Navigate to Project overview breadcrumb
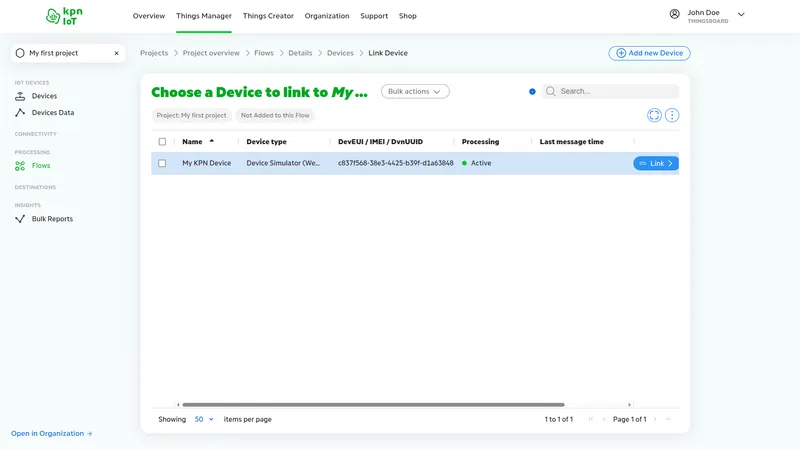This screenshot has height=450, width=800. click(x=211, y=53)
